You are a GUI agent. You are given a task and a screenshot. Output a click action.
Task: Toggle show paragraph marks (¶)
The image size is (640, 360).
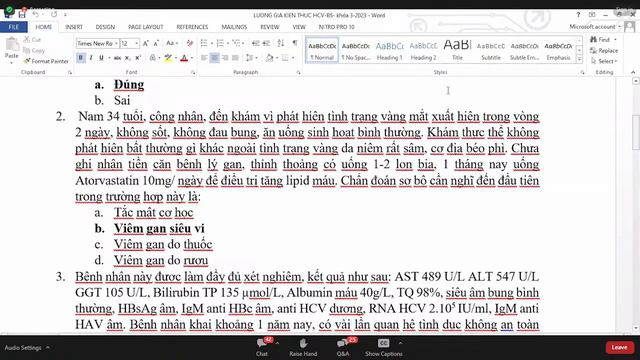(x=295, y=43)
